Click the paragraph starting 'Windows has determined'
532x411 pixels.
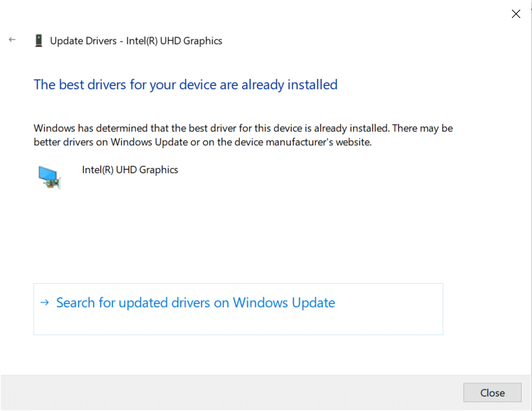pos(243,135)
